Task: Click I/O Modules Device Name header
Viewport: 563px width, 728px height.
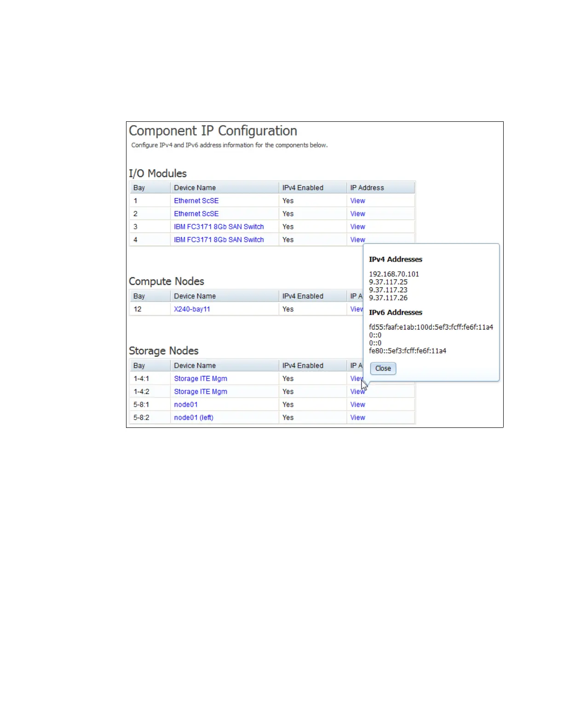Action: (x=224, y=188)
